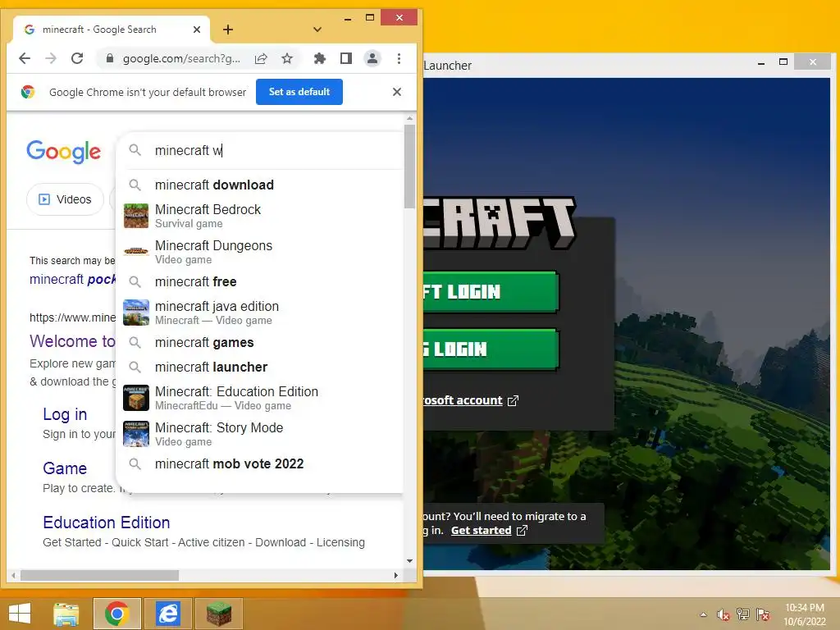The width and height of the screenshot is (840, 630).
Task: Click Chrome's back arrow button
Action: click(25, 58)
